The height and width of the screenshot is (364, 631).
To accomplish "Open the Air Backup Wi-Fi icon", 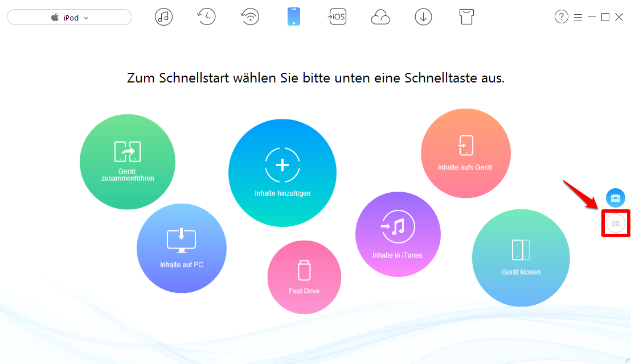I will (x=250, y=17).
